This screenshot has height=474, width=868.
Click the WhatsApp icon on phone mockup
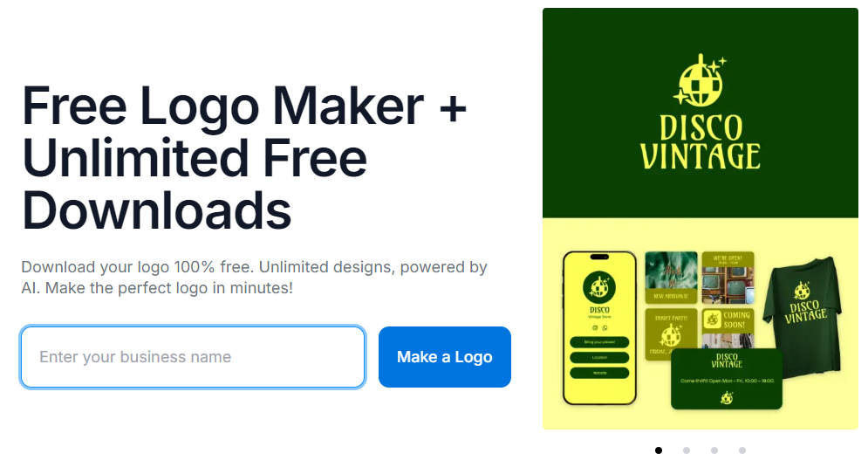pyautogui.click(x=605, y=328)
